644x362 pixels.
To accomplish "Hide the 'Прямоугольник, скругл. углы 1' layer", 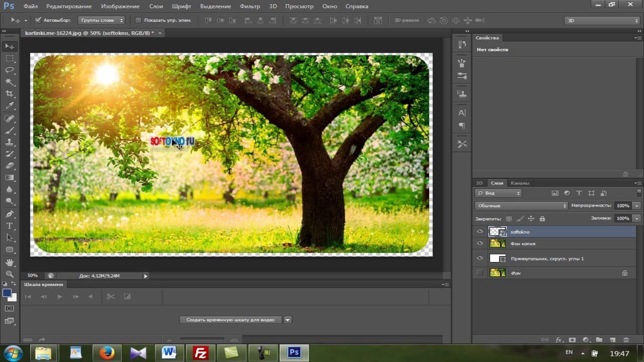I will click(480, 258).
